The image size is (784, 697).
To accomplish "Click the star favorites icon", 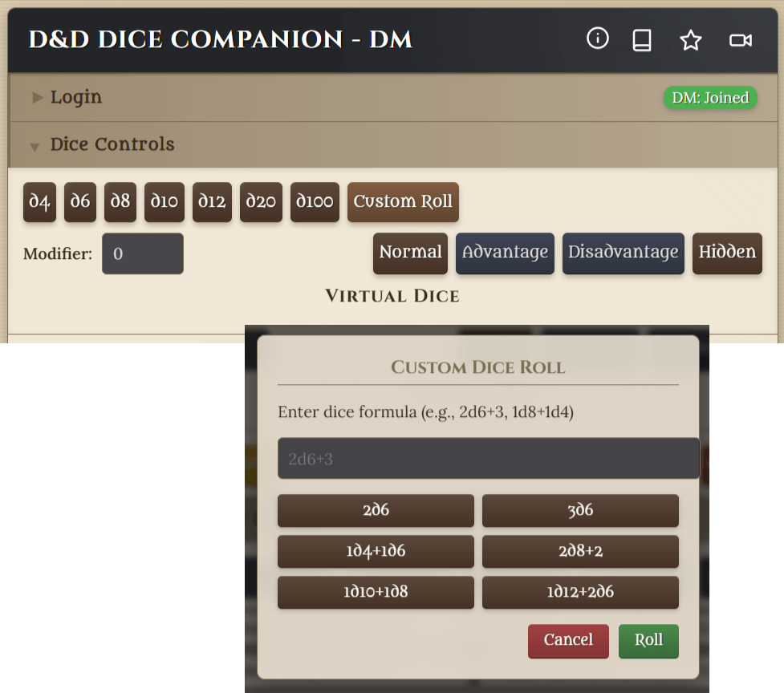I will 690,40.
